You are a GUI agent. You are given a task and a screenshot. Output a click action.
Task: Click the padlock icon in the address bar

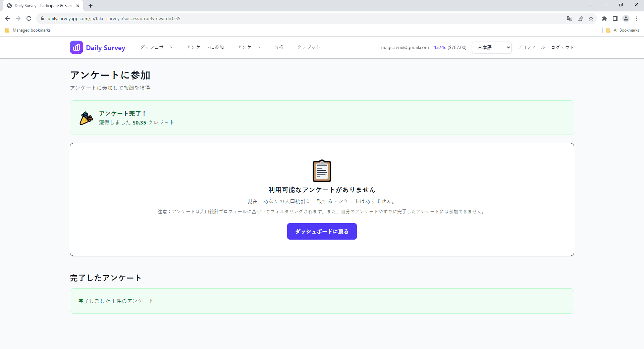tap(42, 18)
